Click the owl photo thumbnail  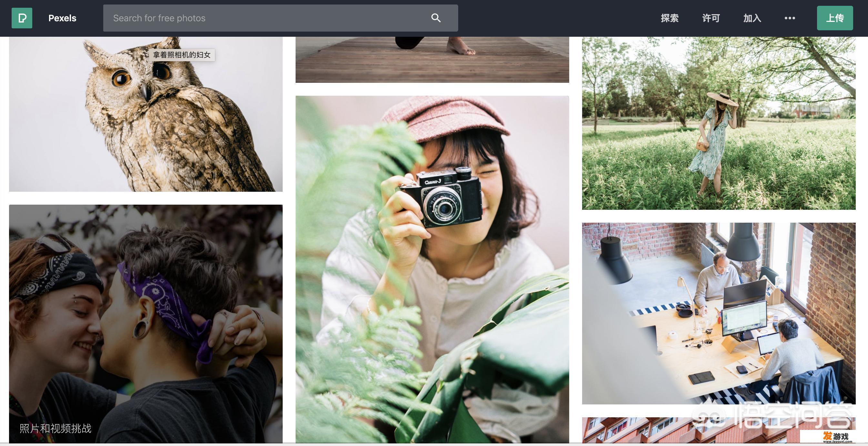145,114
